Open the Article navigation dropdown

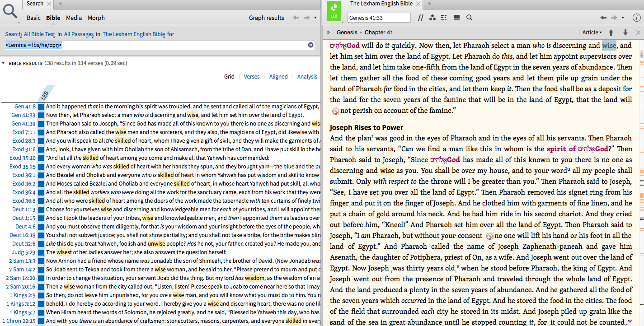click(592, 33)
